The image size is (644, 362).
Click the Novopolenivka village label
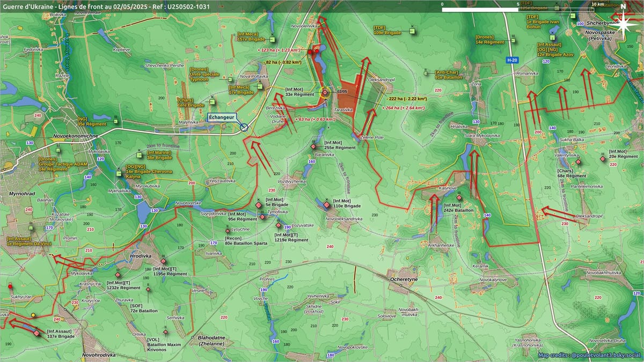click(x=304, y=26)
